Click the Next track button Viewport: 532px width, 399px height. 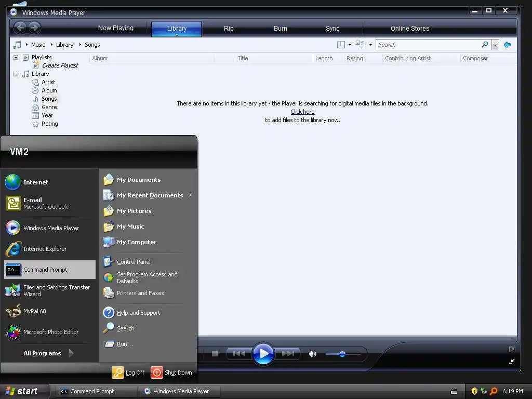[288, 354]
